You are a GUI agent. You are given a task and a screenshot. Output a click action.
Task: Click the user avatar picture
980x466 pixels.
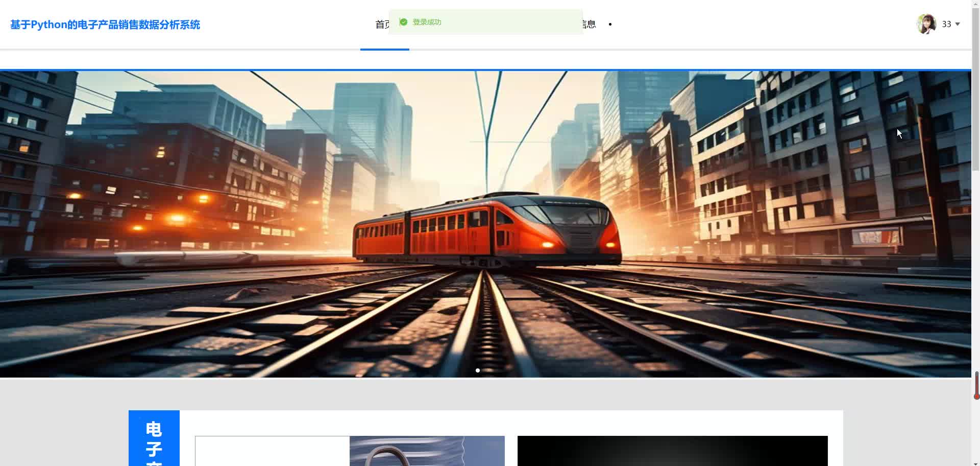pyautogui.click(x=926, y=24)
